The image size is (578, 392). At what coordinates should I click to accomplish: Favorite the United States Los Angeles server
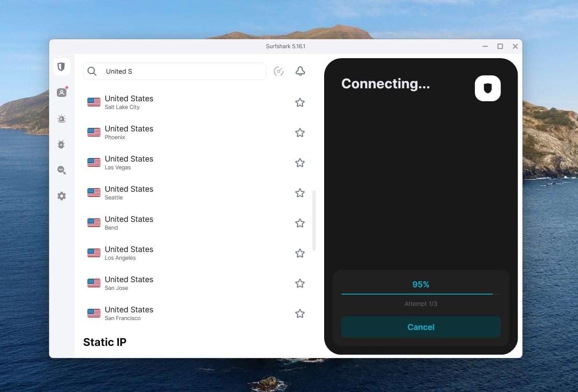(300, 253)
